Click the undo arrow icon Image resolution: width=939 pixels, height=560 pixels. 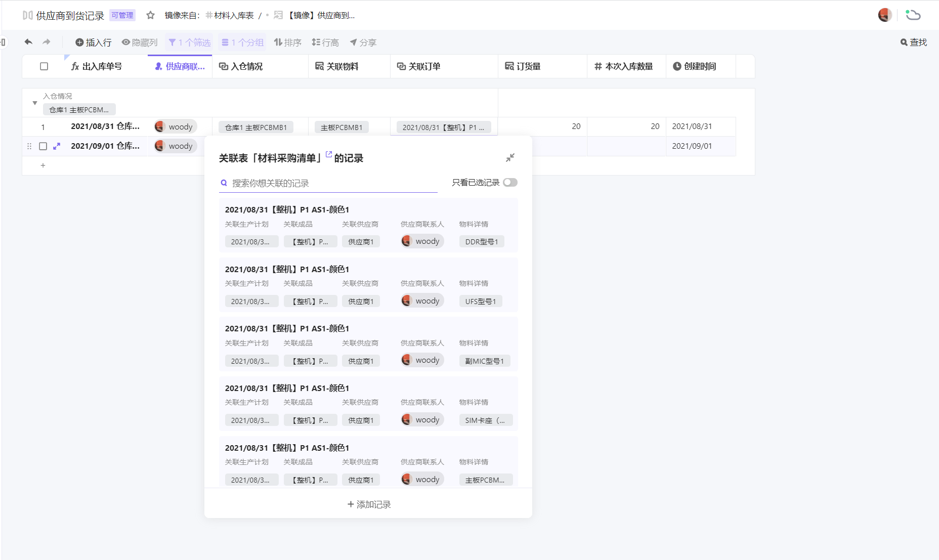[x=28, y=42]
